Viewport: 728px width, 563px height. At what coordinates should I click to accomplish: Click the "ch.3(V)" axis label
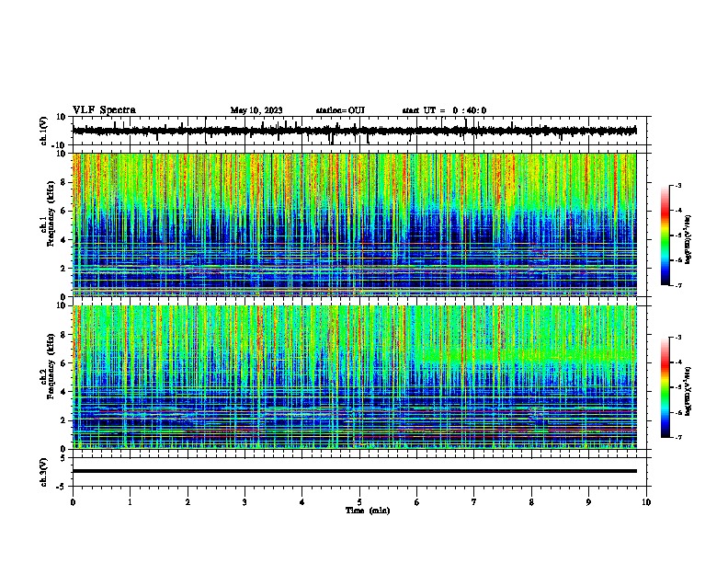44,472
